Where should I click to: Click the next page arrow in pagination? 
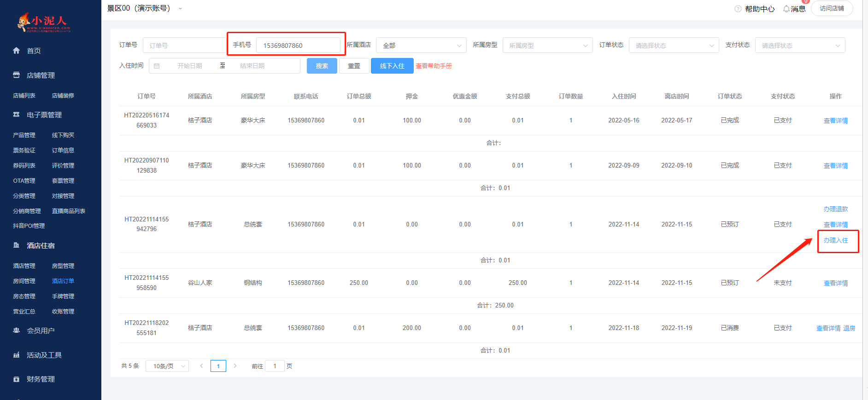coord(235,366)
